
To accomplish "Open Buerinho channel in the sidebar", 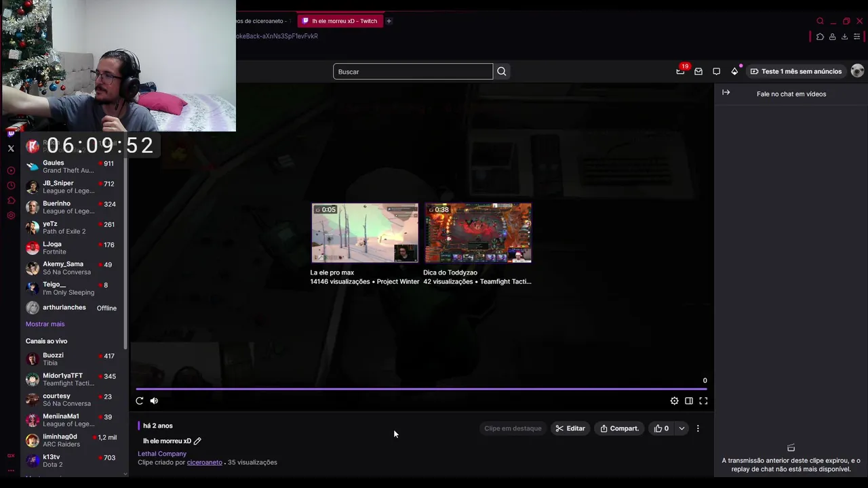I will pos(72,207).
